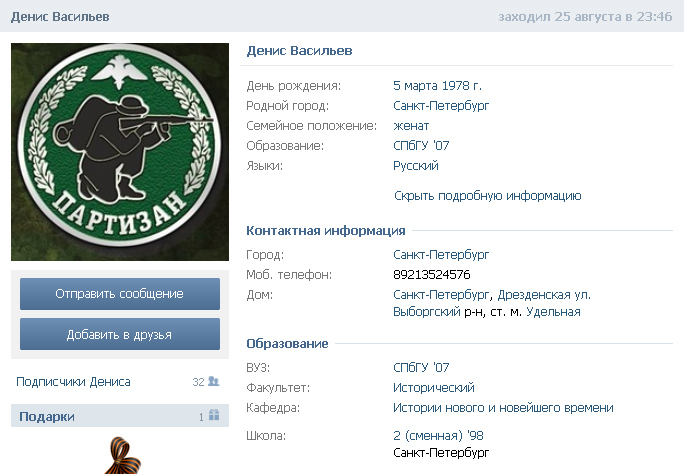Select hometown link Санкт-Петербург
This screenshot has width=684, height=474.
pos(441,106)
